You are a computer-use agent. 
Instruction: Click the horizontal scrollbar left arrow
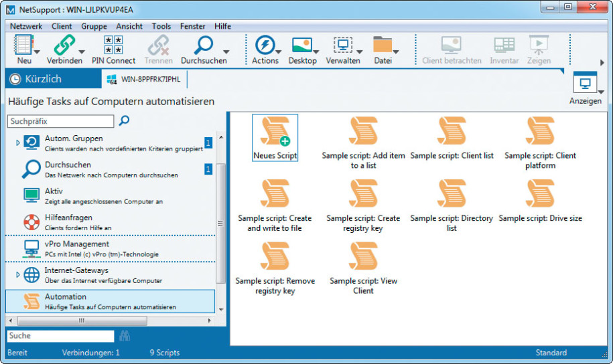tap(11, 321)
